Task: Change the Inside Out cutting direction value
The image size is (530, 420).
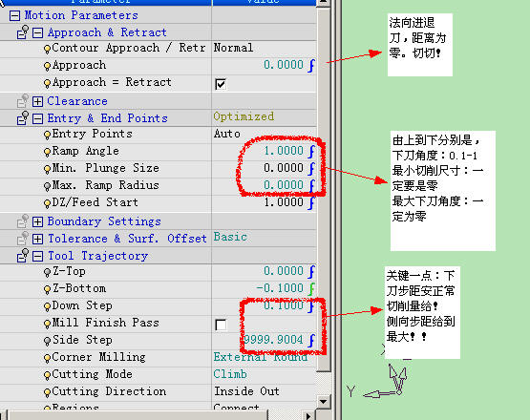Action: pyautogui.click(x=246, y=391)
